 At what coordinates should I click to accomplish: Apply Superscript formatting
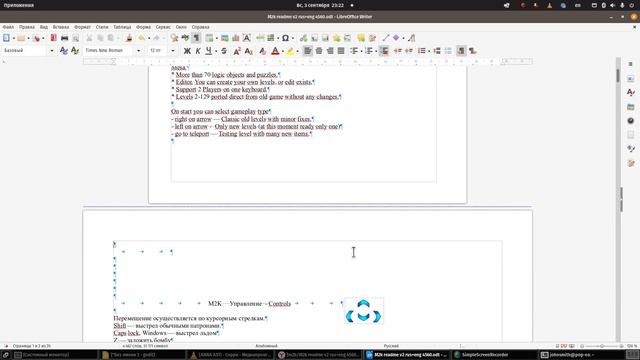237,51
